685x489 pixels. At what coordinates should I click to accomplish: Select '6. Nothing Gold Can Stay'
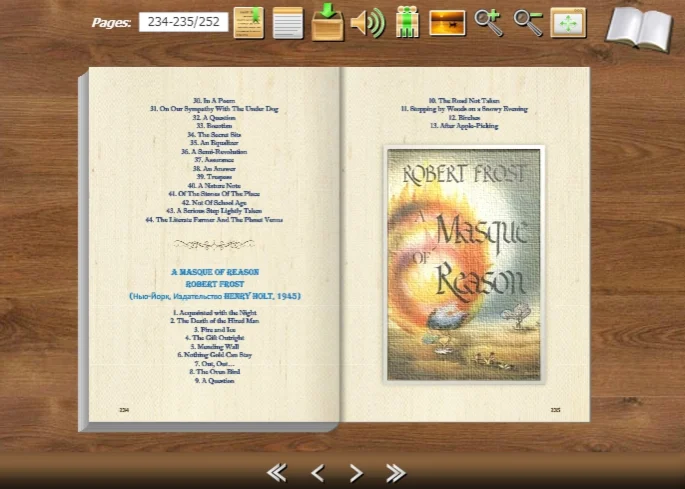coord(214,355)
